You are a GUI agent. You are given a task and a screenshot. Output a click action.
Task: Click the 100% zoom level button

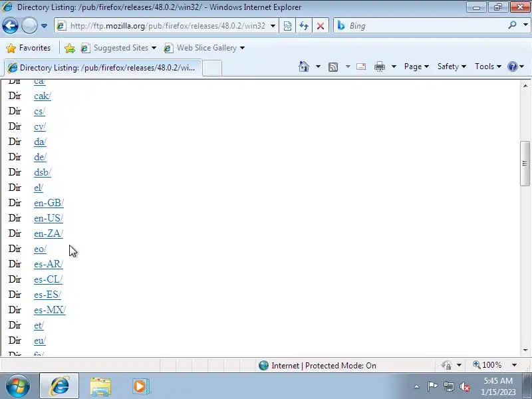click(487, 365)
